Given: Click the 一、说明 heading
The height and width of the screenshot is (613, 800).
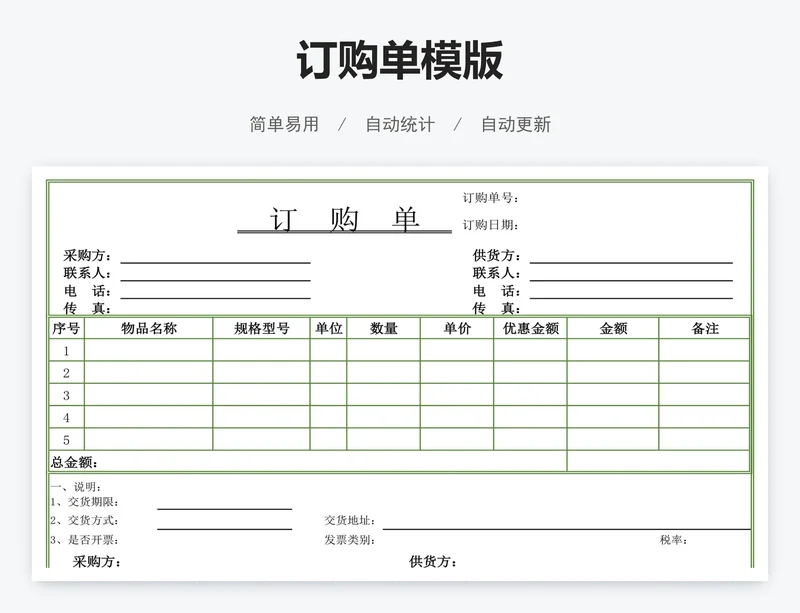Looking at the screenshot, I should coord(76,487).
